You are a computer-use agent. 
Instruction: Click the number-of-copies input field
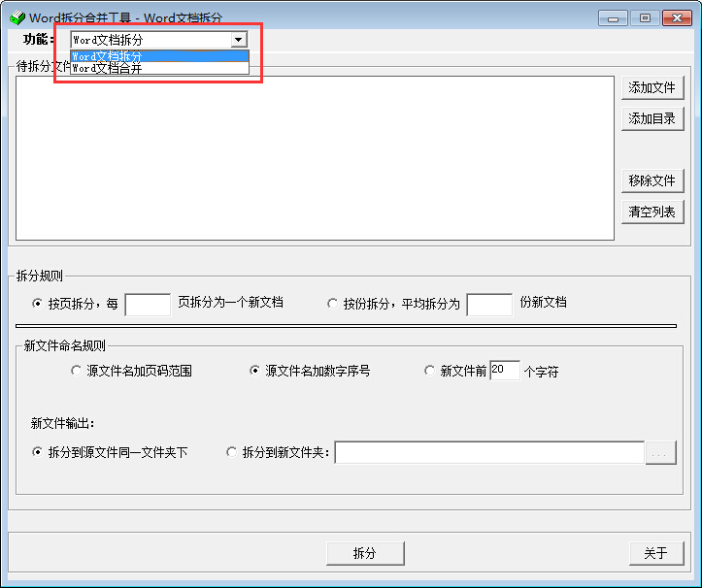coord(489,305)
